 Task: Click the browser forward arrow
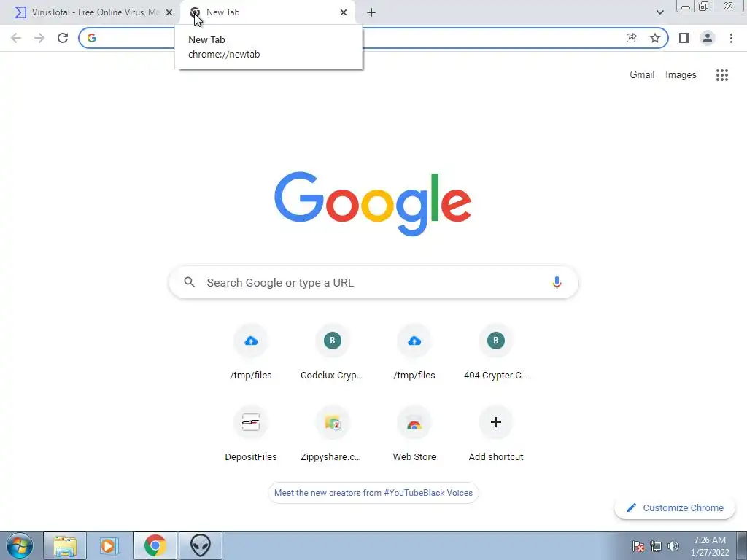point(39,38)
